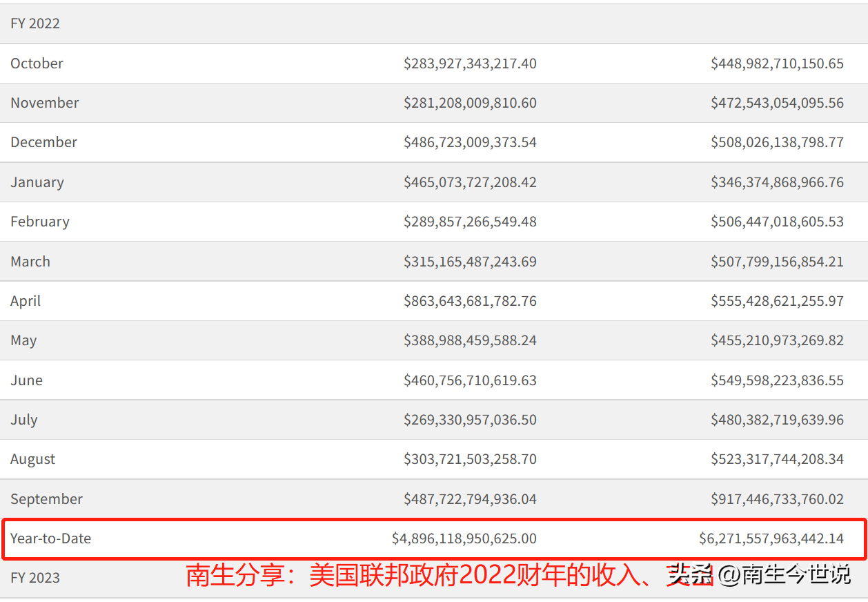Click October receipts value $283,927,343,217.40
Screen dimensions: 868x602
click(470, 64)
